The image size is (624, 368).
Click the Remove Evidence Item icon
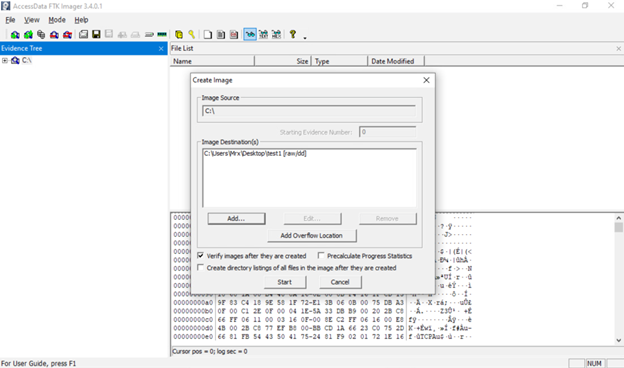click(54, 35)
